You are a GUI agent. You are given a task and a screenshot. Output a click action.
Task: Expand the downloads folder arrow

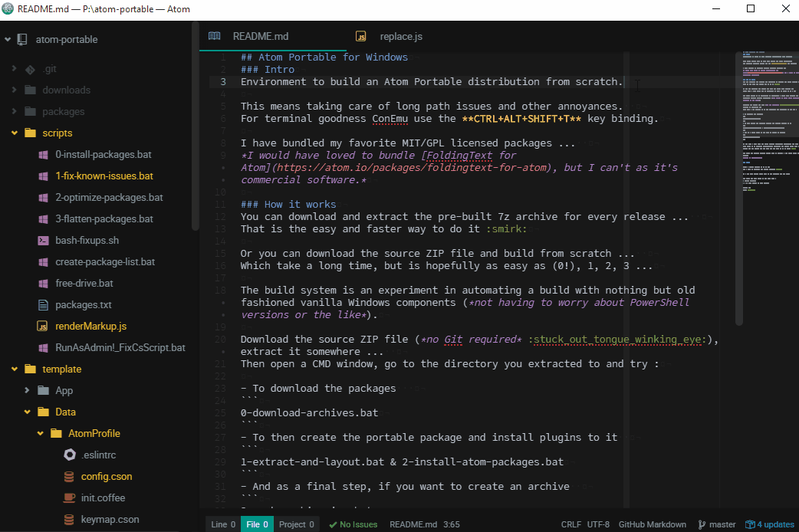pos(15,90)
